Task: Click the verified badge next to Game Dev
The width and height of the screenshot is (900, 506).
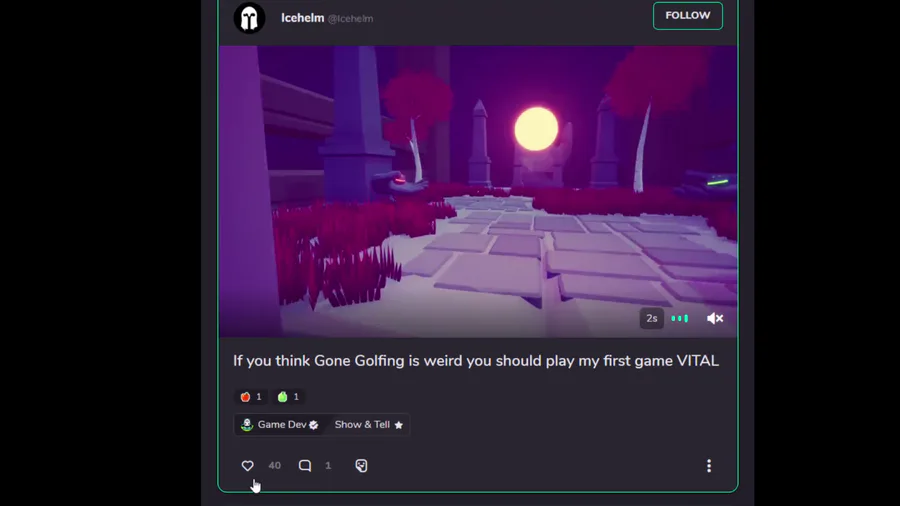Action: pos(313,425)
